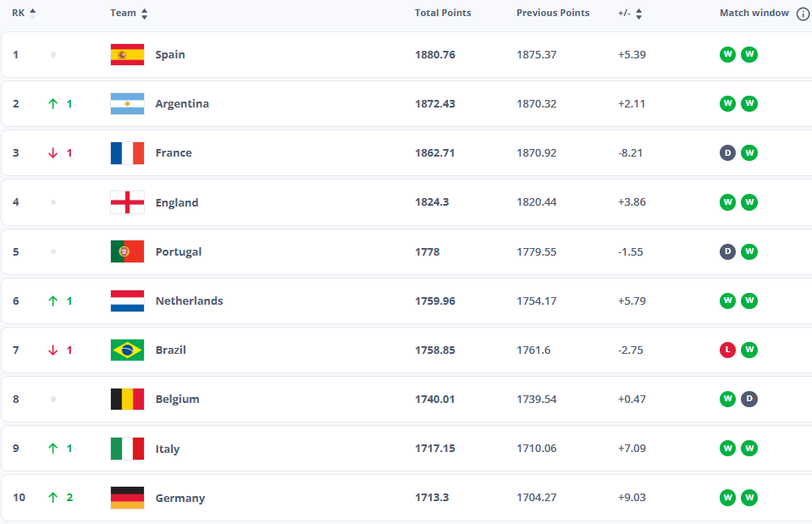Click Brazil's red loss badge
Image resolution: width=812 pixels, height=524 pixels.
pyautogui.click(x=727, y=350)
